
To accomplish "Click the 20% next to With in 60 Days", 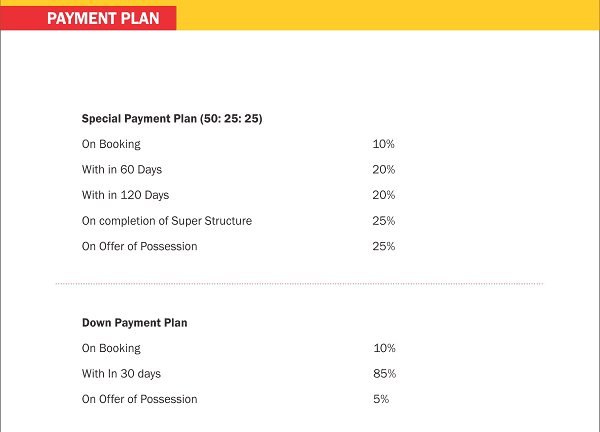I will tap(384, 170).
